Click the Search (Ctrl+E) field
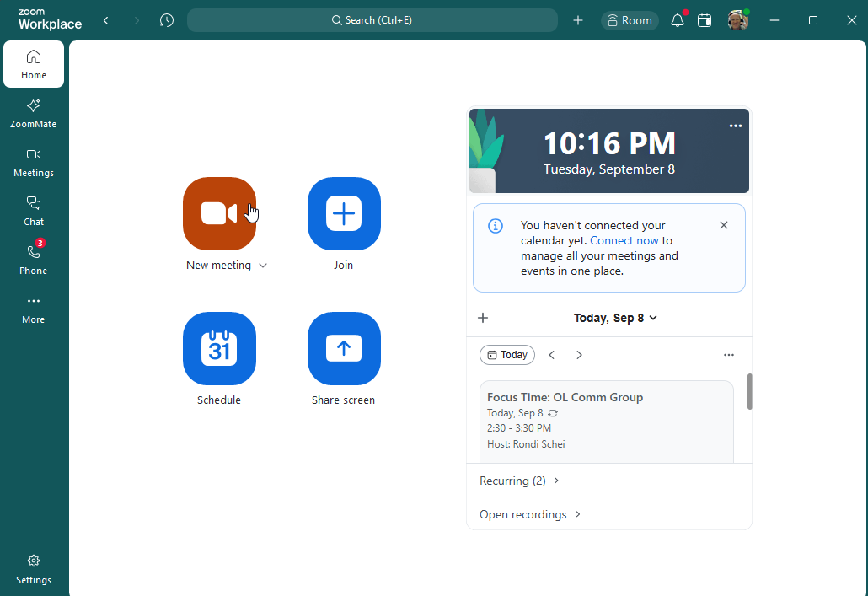 tap(372, 20)
